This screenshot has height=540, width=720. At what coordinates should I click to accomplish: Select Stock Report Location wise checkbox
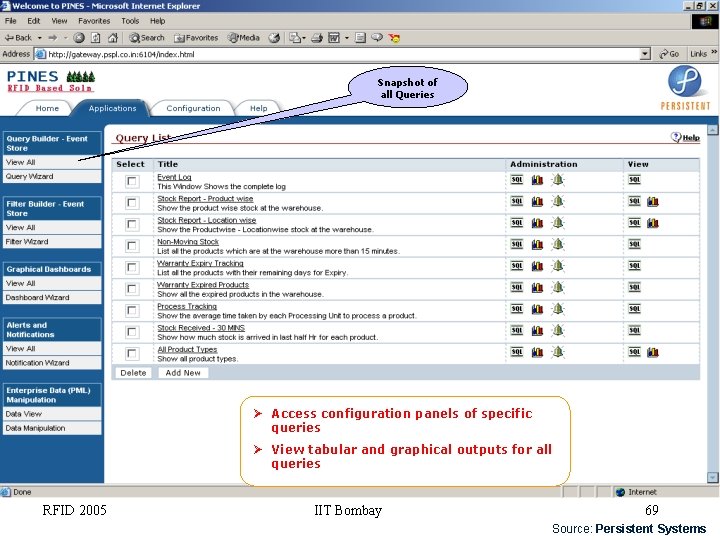point(132,224)
